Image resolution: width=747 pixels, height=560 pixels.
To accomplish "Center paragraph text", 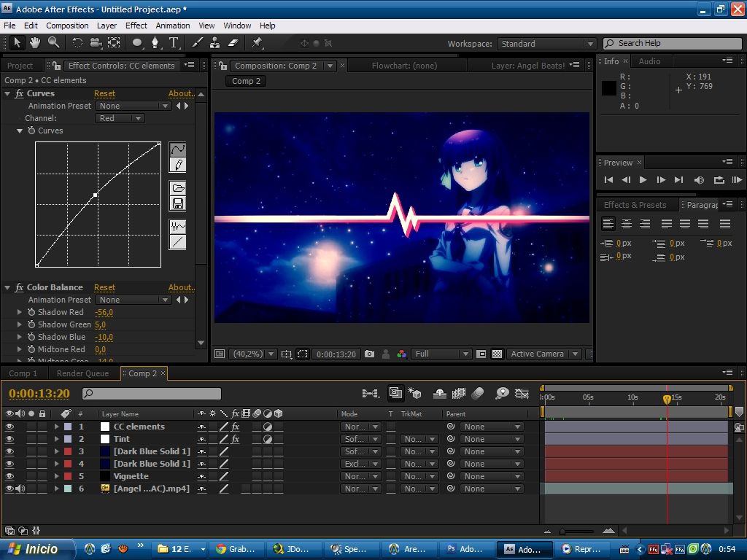I will click(627, 223).
